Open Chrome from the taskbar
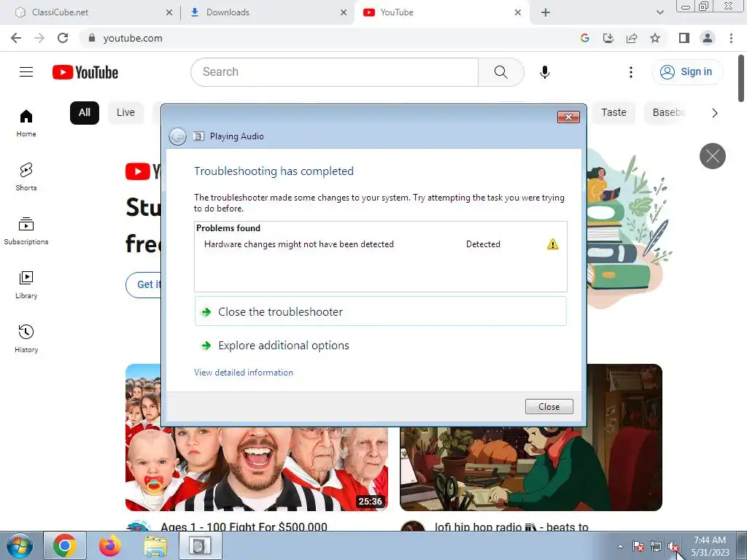Viewport: 747px width, 560px height. (65, 545)
